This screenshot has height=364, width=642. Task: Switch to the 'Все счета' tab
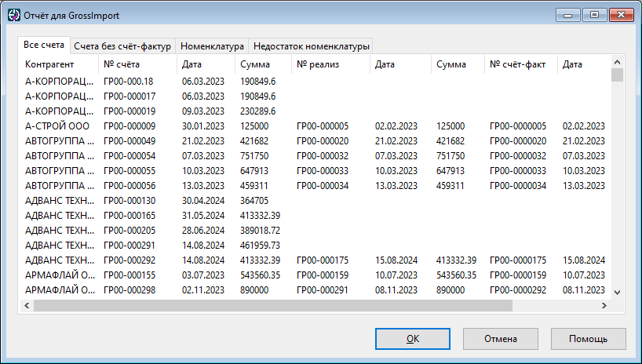(x=44, y=45)
